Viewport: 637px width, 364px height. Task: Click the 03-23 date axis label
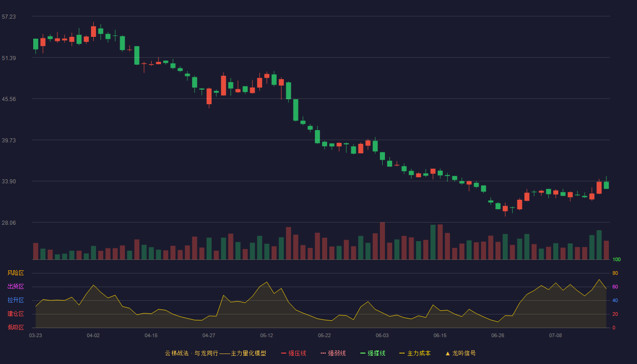35,335
